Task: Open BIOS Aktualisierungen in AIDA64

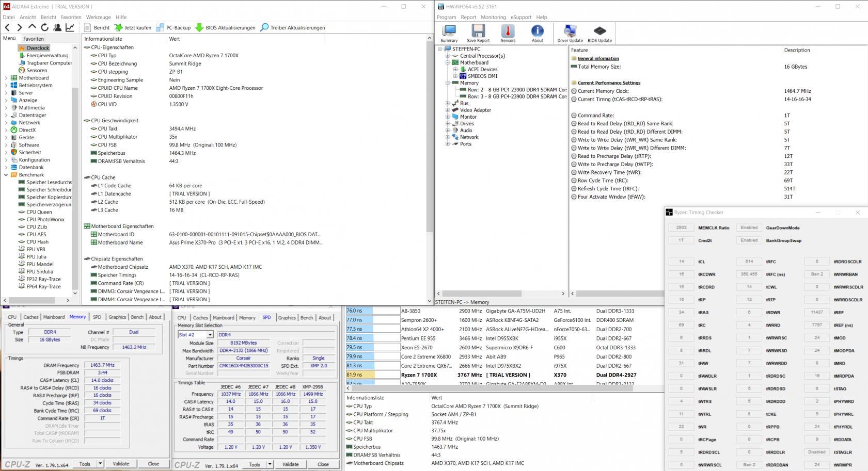Action: click(x=225, y=27)
